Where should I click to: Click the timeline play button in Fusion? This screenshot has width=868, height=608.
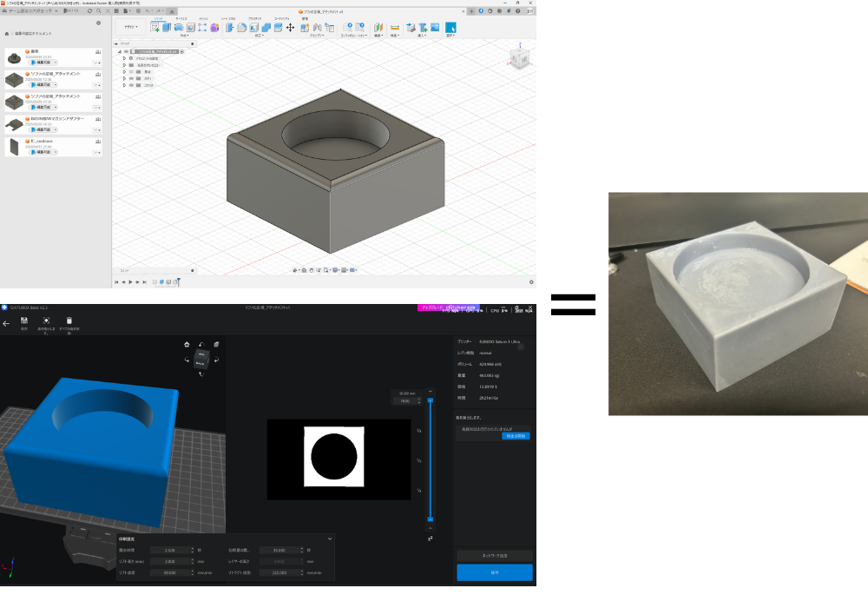click(x=131, y=282)
